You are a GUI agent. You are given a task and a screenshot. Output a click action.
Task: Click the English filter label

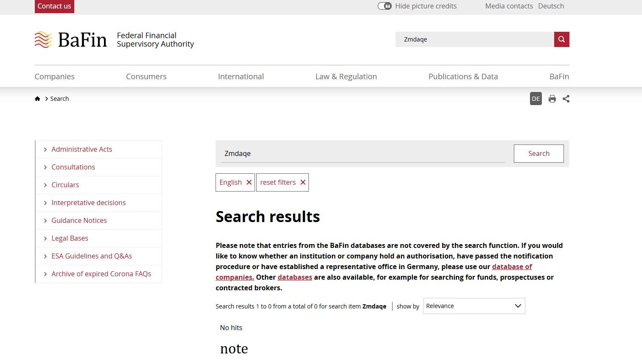(x=230, y=182)
